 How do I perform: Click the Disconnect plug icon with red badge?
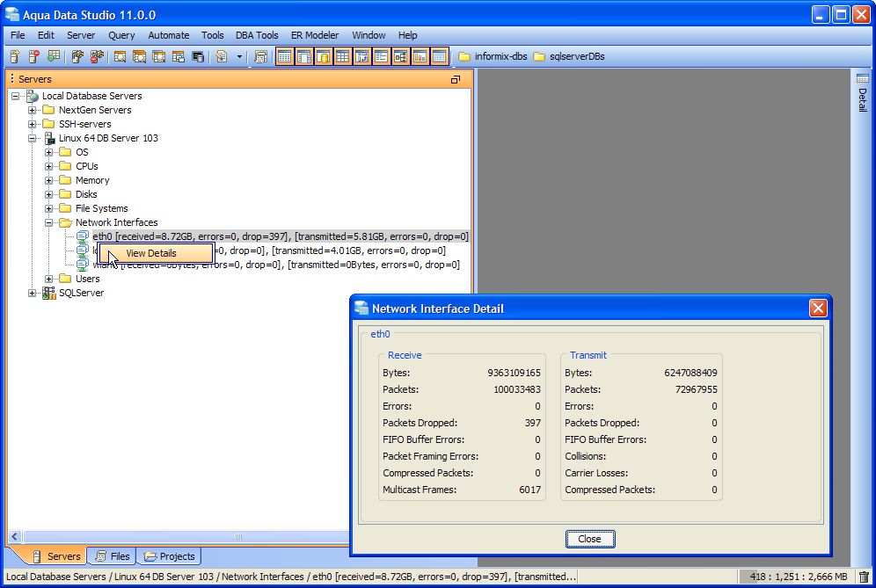click(98, 56)
